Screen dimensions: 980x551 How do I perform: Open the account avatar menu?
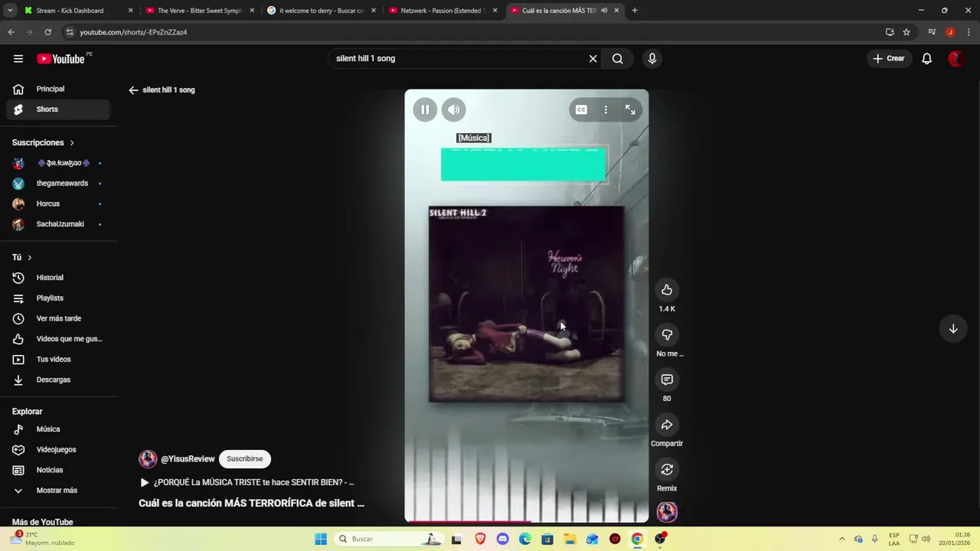[x=955, y=58]
